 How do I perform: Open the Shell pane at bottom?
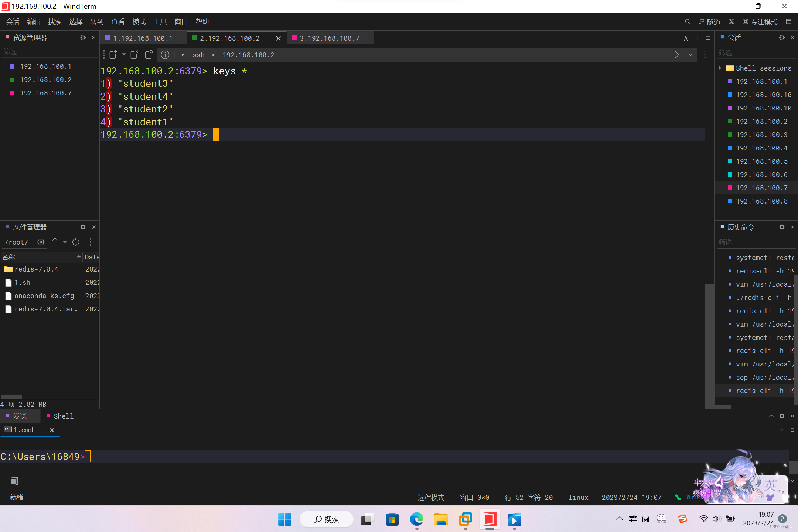pyautogui.click(x=63, y=416)
